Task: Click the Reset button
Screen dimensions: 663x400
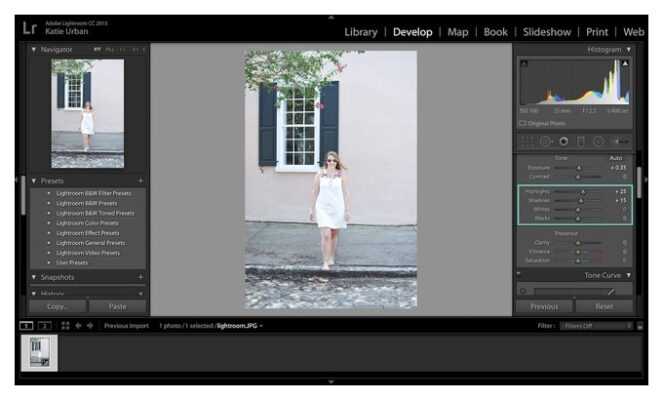Action: point(604,307)
